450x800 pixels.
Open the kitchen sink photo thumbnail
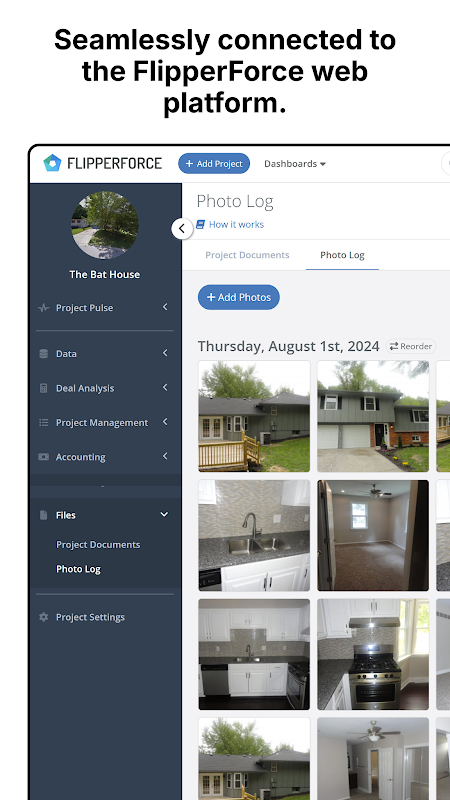(254, 535)
